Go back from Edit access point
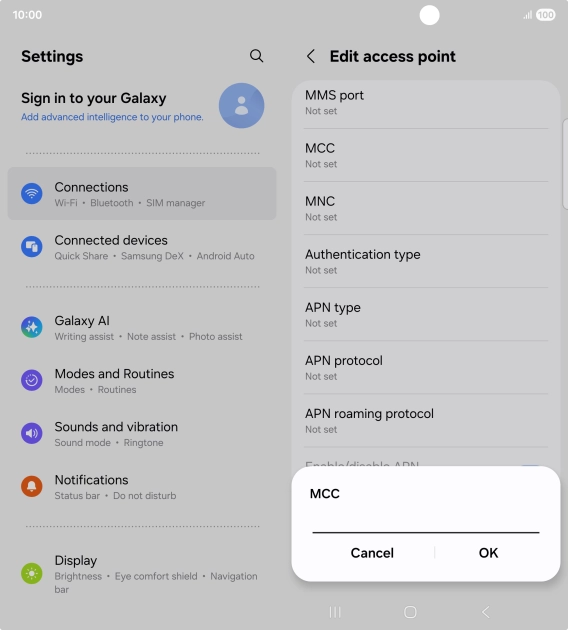Image resolution: width=568 pixels, height=630 pixels. (311, 56)
